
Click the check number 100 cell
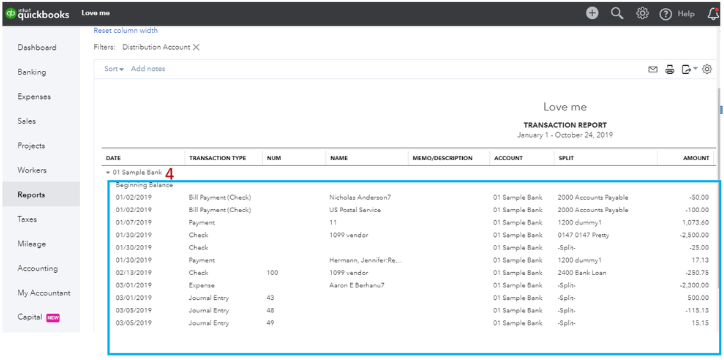point(272,272)
